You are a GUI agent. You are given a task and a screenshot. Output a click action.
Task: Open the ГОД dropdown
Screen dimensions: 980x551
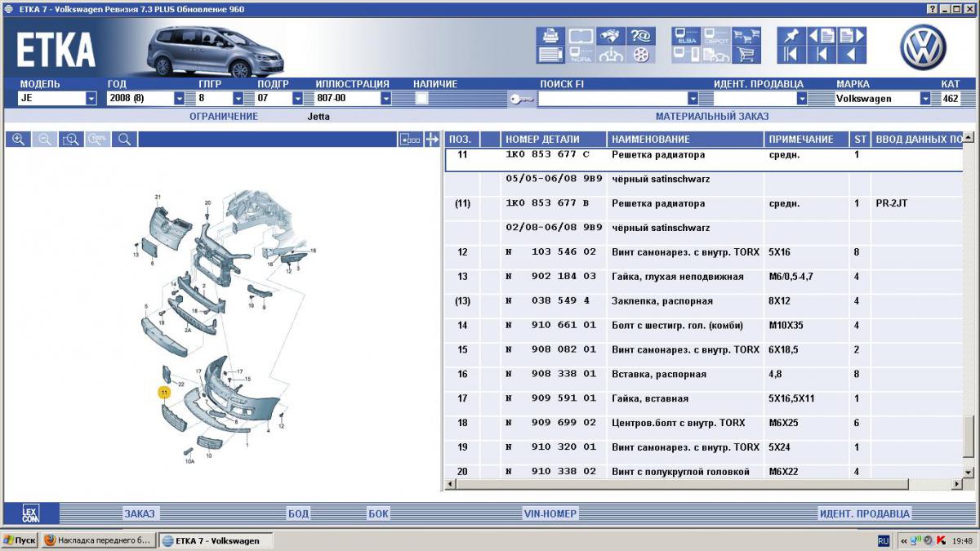tap(180, 99)
